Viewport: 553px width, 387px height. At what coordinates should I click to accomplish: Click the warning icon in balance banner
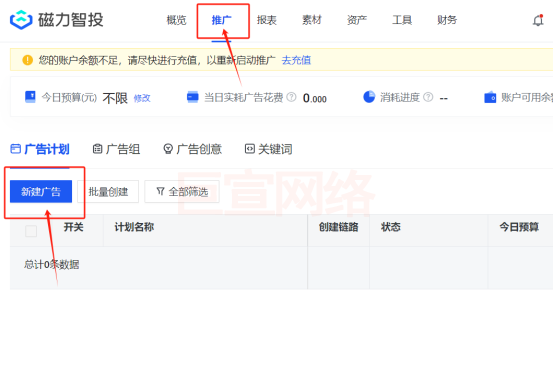[28, 60]
